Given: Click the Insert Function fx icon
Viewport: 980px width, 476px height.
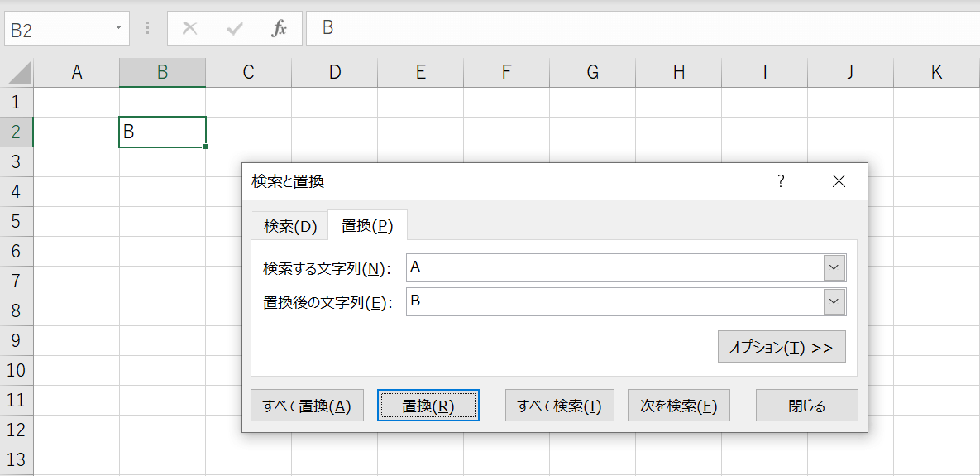Looking at the screenshot, I should pyautogui.click(x=280, y=29).
